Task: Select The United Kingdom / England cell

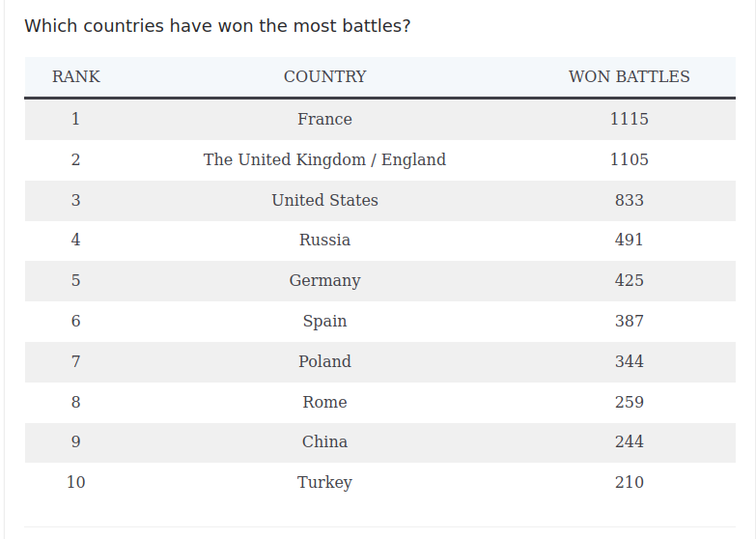Action: (324, 160)
